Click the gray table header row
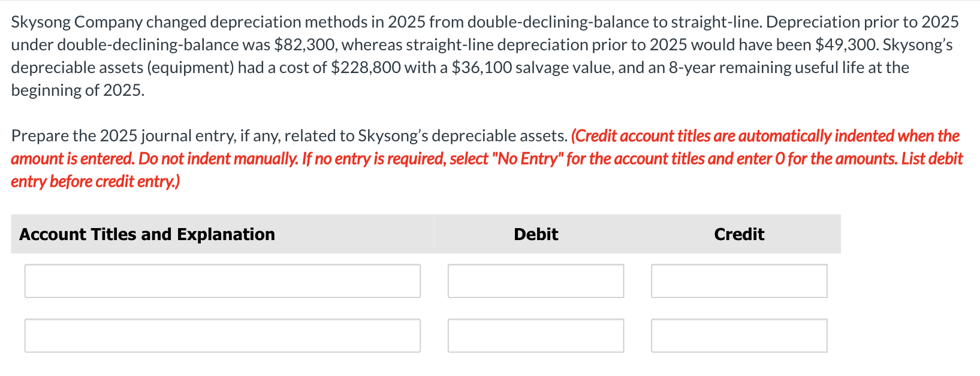Screen dimensions: 980x376 [420, 234]
